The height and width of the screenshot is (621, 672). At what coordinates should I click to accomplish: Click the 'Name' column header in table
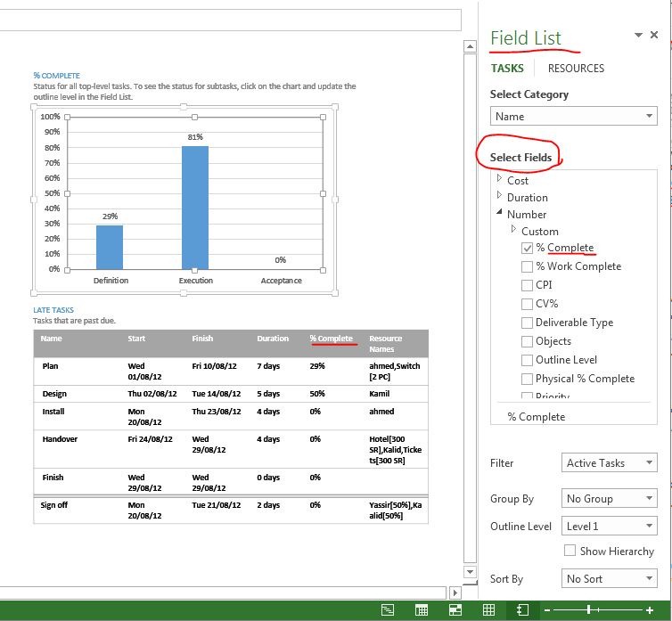[51, 339]
